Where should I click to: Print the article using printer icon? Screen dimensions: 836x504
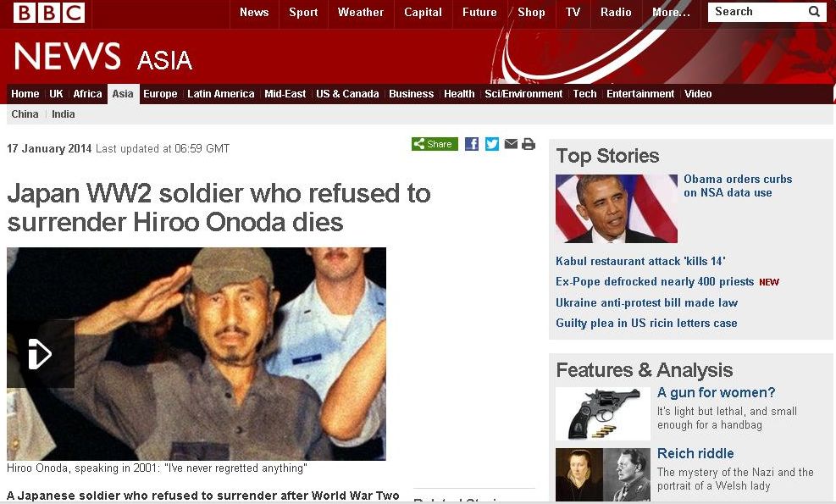(529, 144)
